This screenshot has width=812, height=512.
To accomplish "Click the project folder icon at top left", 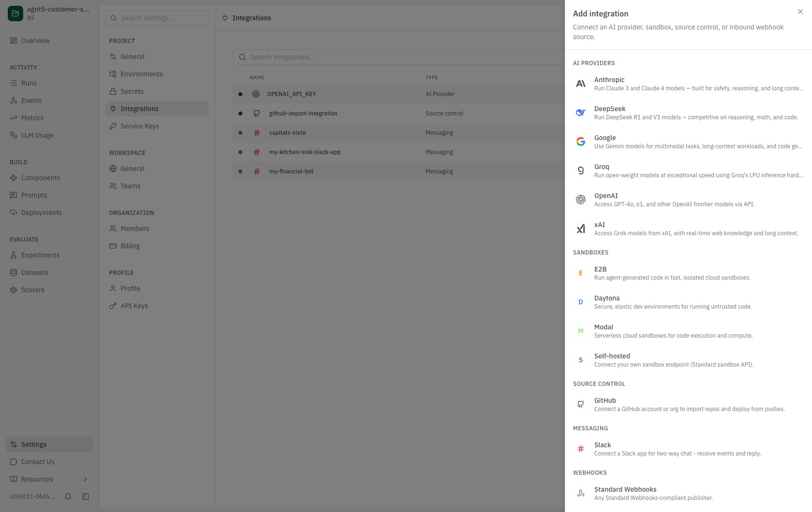I will point(15,14).
